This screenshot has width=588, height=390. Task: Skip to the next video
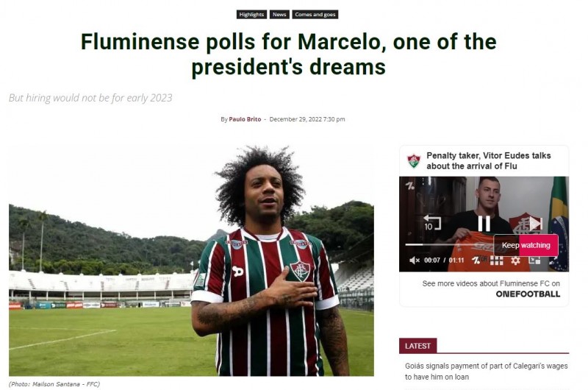tap(536, 223)
